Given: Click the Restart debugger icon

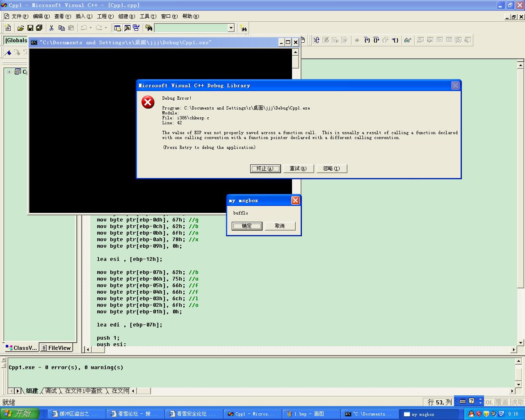Looking at the screenshot, I should pyautogui.click(x=316, y=40).
